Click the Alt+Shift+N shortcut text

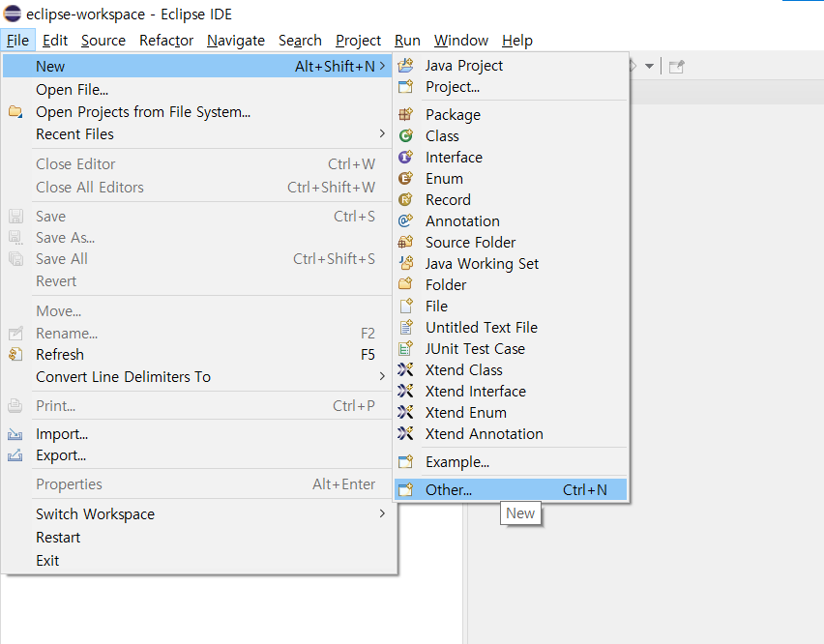(335, 66)
